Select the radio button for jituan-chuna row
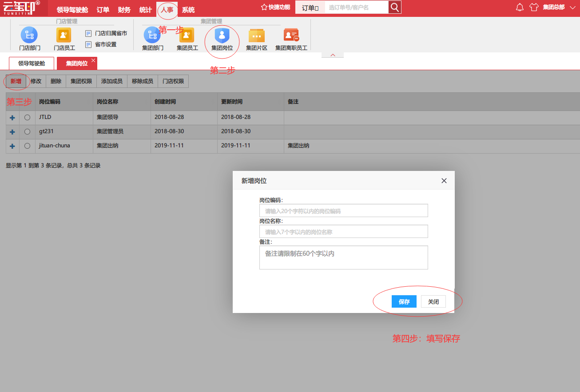580x392 pixels. click(x=28, y=146)
